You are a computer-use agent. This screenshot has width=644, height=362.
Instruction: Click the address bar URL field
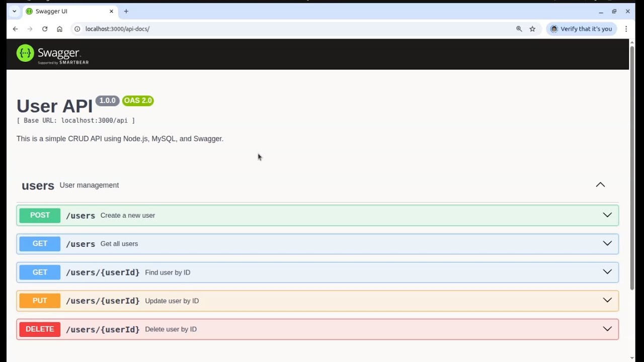click(297, 29)
